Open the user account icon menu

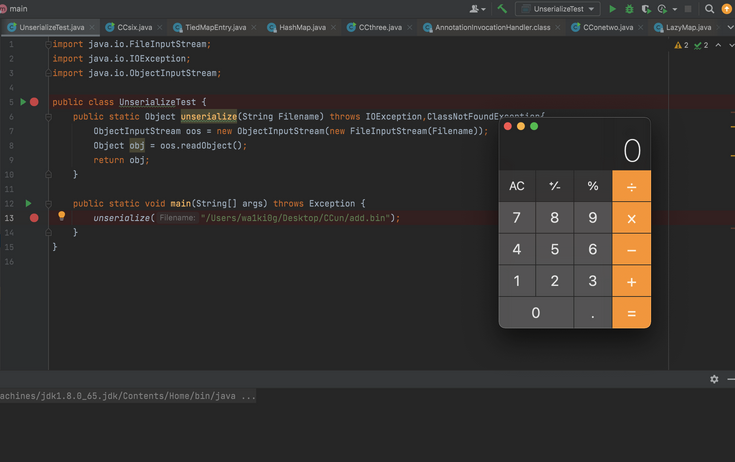(x=477, y=9)
